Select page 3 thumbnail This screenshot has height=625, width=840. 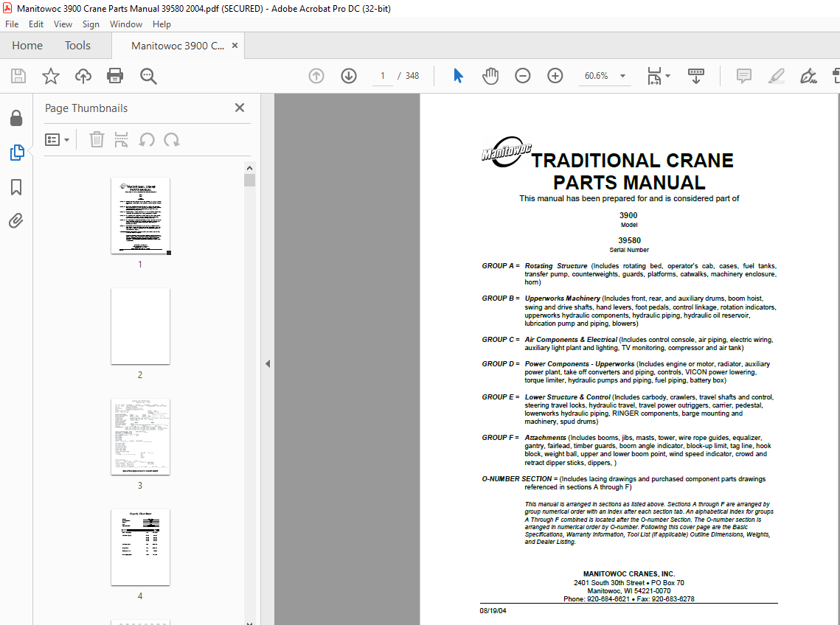coord(140,436)
